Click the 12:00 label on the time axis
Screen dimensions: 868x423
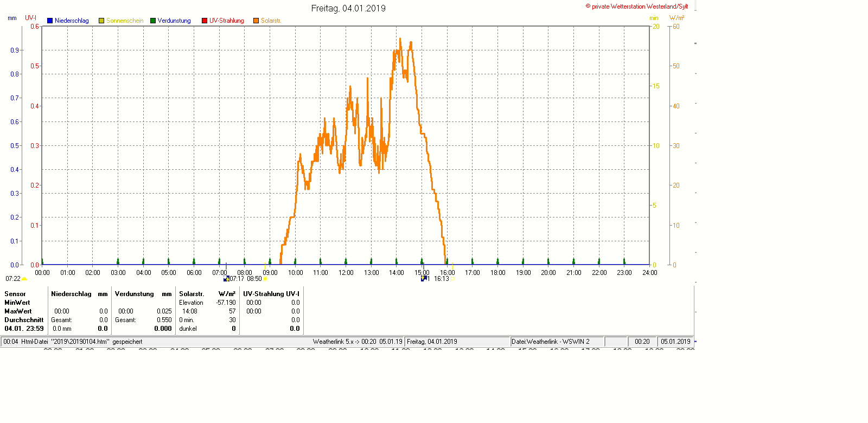[x=346, y=273]
